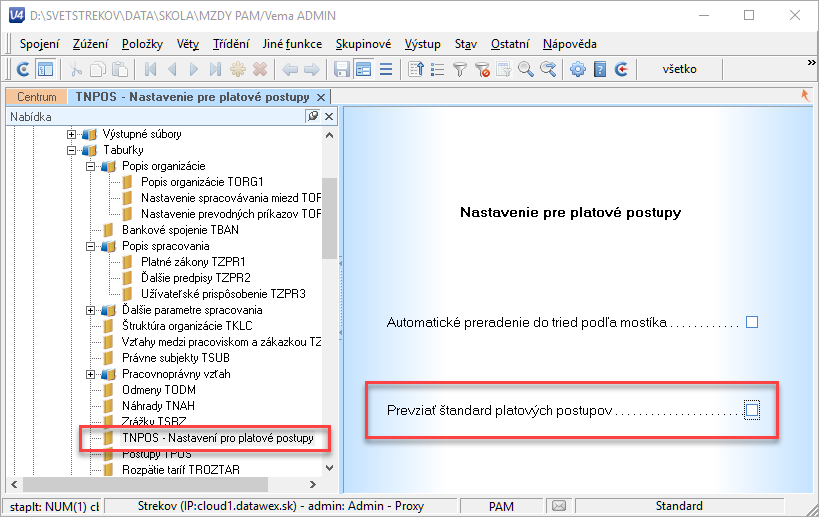Click the blue help book icon

click(600, 69)
